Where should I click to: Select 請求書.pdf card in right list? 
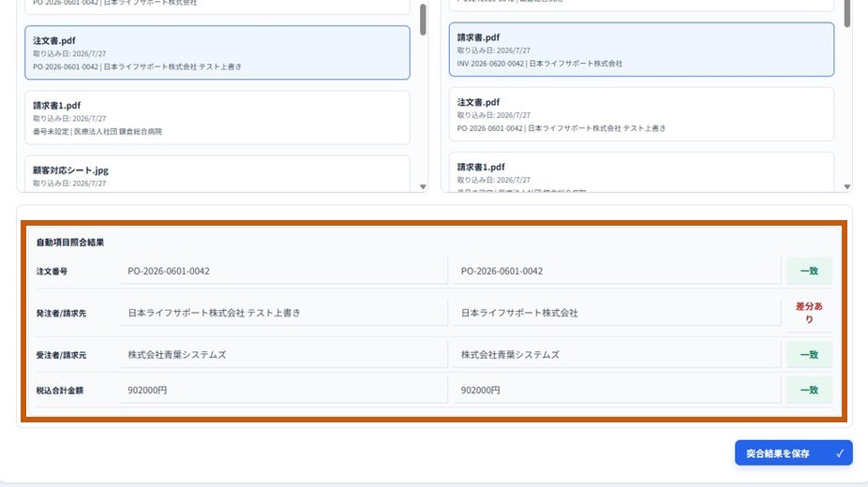click(641, 50)
